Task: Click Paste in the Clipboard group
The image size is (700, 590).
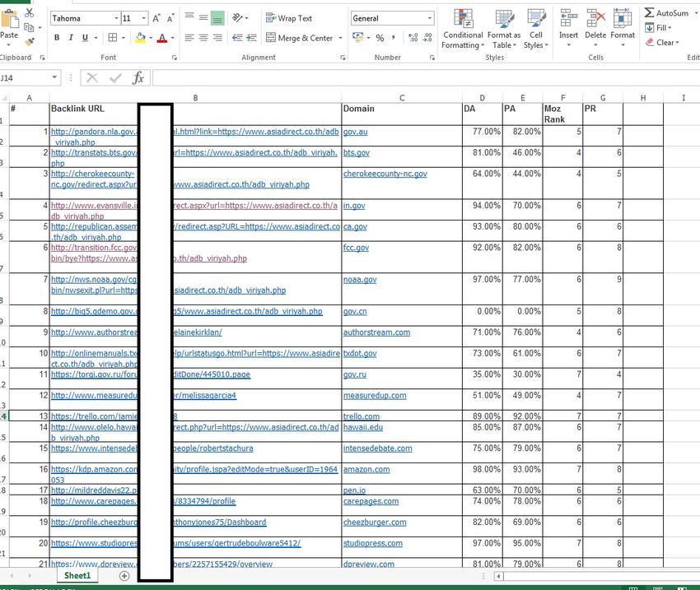Action: 9,29
